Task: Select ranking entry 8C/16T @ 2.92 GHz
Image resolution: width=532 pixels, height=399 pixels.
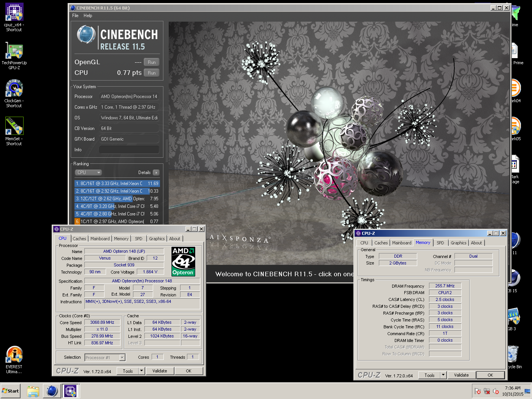Action: pyautogui.click(x=117, y=191)
